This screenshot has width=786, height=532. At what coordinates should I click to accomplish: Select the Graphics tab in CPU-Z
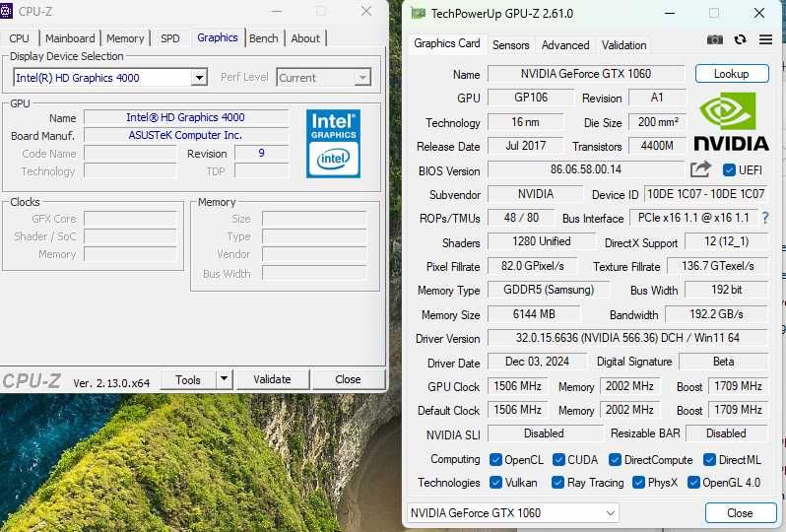tap(218, 37)
